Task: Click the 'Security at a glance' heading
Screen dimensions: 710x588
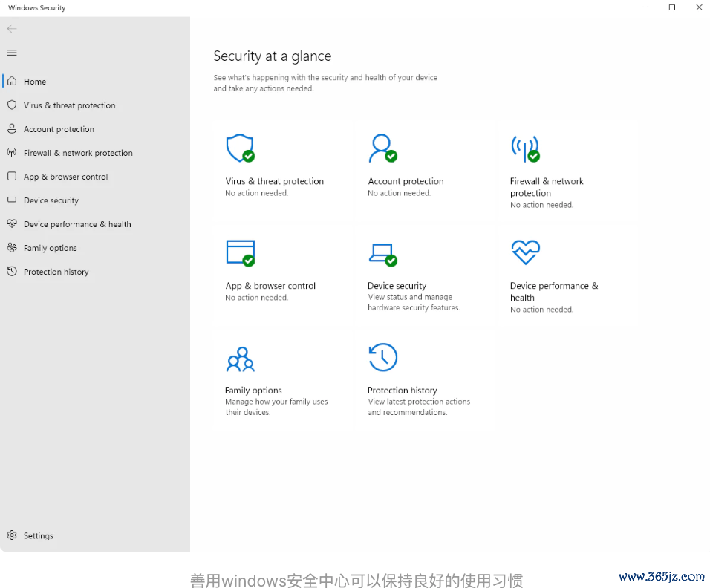Action: (x=272, y=56)
